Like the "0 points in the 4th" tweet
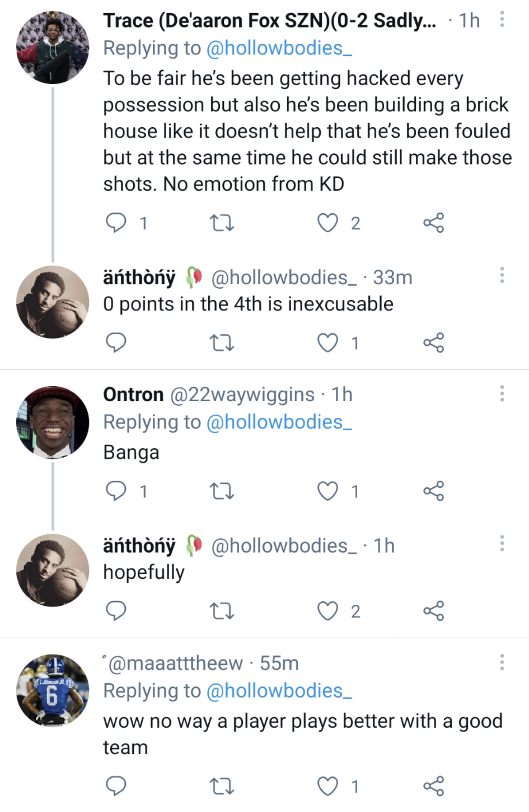The image size is (529, 812). pos(328,343)
